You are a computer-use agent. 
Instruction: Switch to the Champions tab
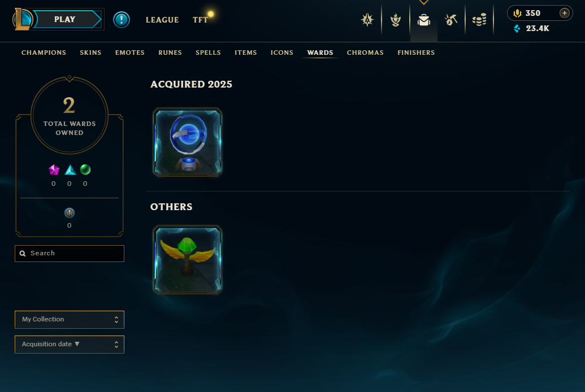point(44,53)
